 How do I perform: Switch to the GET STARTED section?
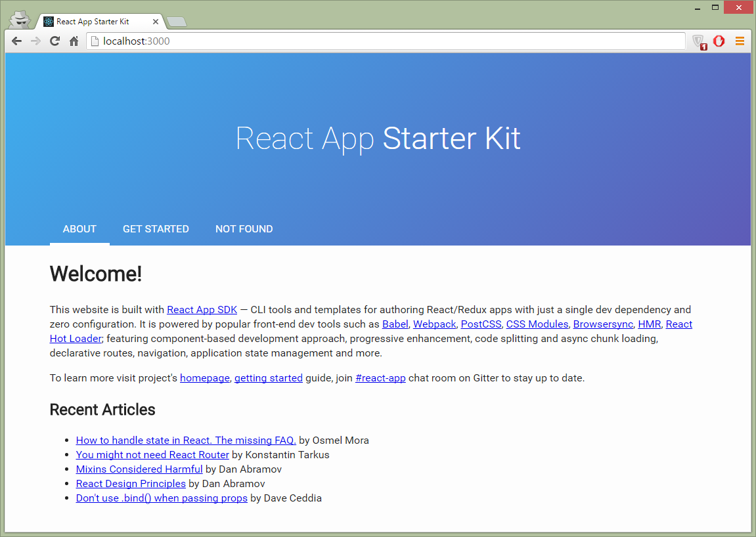pyautogui.click(x=156, y=228)
